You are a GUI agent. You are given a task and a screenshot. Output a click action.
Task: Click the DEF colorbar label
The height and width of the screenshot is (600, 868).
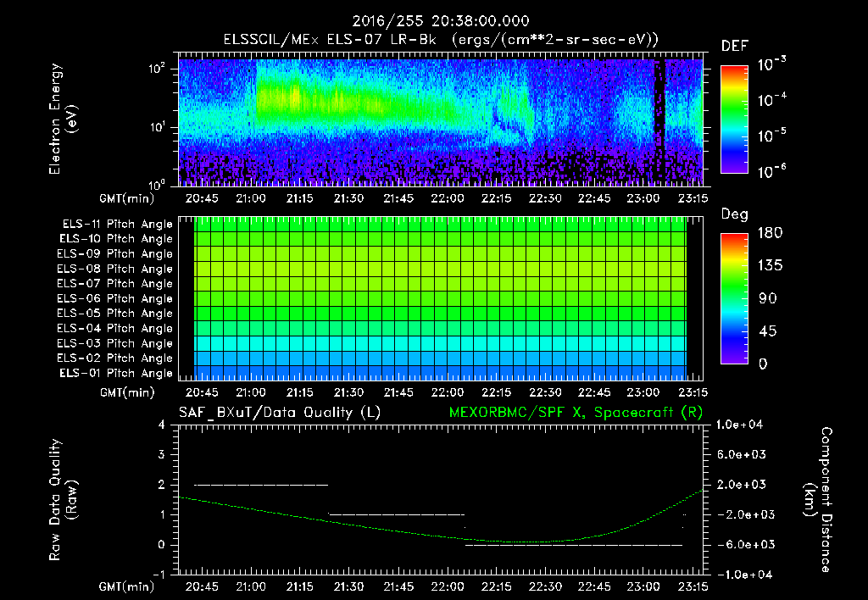coord(735,46)
